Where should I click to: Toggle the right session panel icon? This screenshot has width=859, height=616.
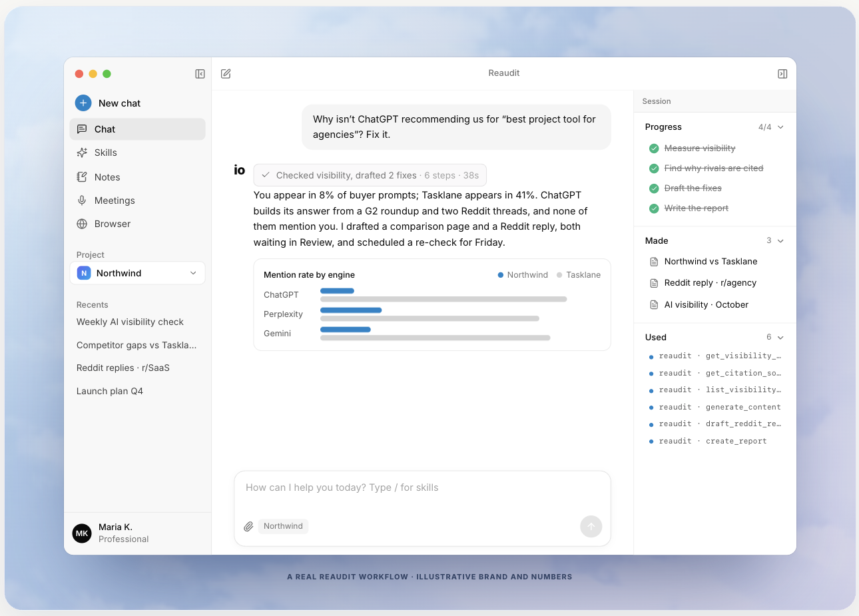tap(782, 74)
